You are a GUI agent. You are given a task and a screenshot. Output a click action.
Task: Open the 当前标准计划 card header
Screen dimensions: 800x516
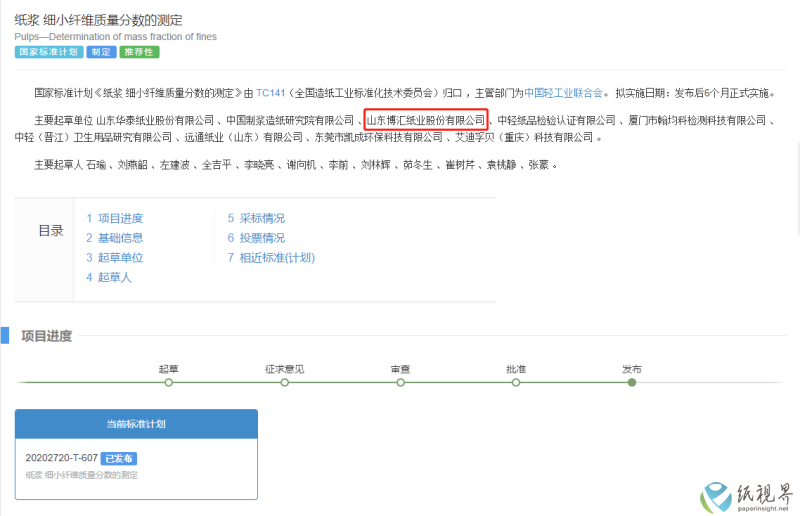coord(136,424)
